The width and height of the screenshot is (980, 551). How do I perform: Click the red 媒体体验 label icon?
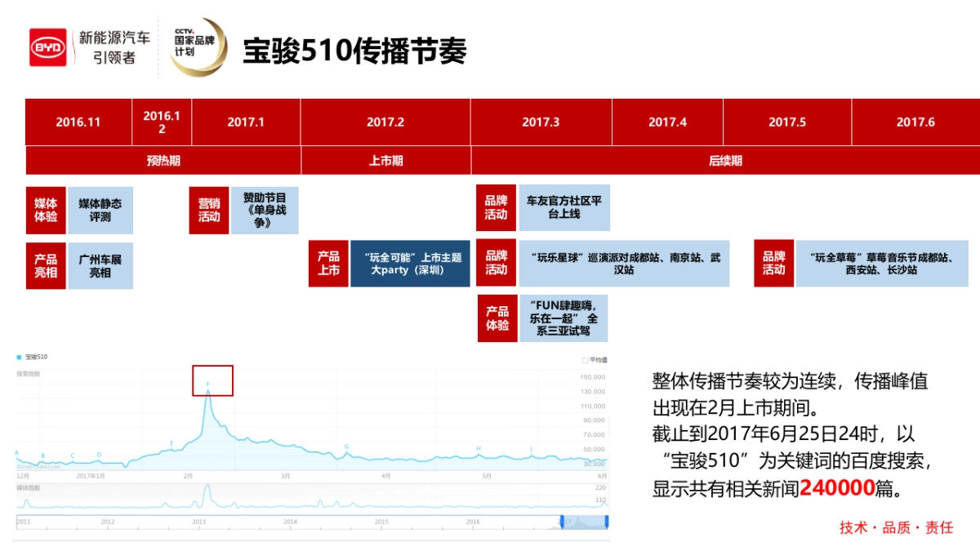click(x=46, y=210)
